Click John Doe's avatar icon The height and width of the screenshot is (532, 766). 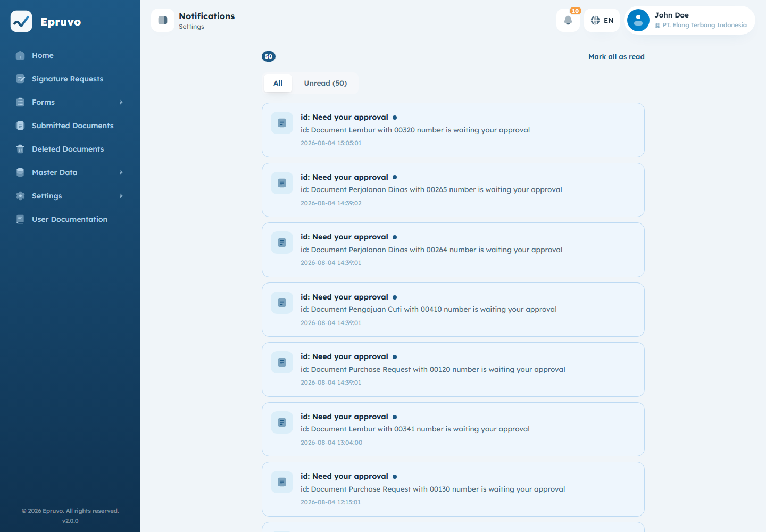tap(638, 20)
